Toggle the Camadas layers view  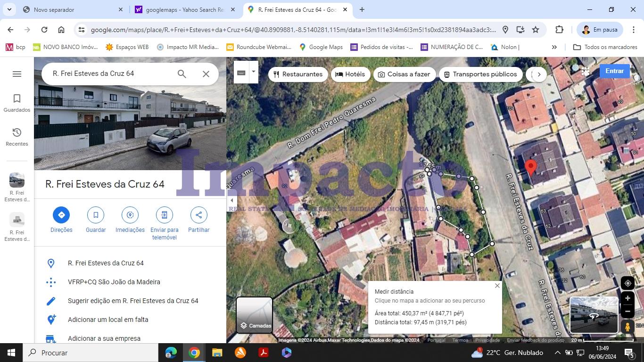[254, 315]
